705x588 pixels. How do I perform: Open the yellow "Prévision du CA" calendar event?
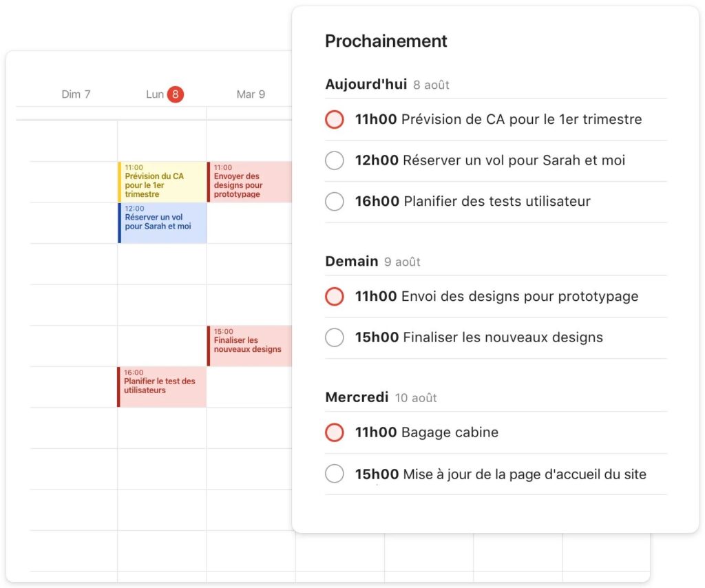point(161,182)
